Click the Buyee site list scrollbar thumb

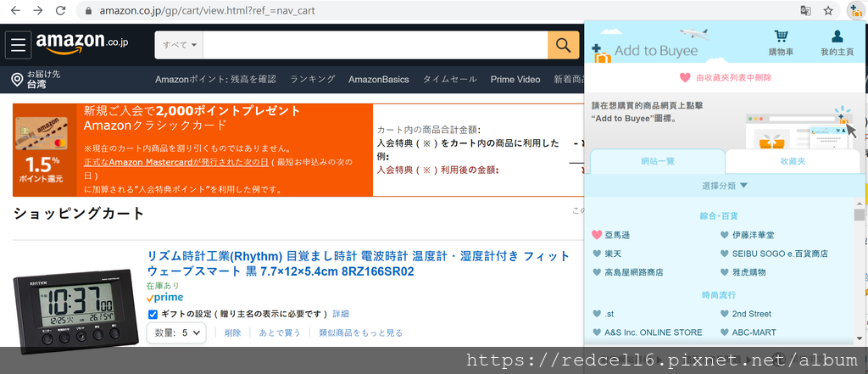[859, 215]
